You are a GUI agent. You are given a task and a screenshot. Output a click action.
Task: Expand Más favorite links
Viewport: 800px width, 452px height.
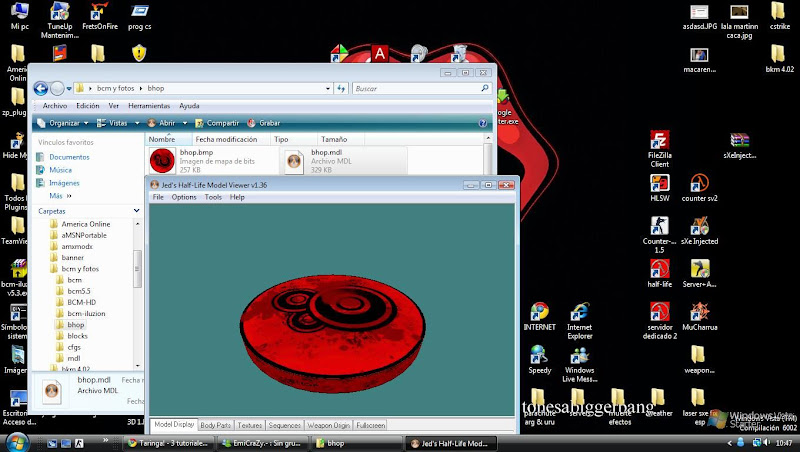coord(60,195)
